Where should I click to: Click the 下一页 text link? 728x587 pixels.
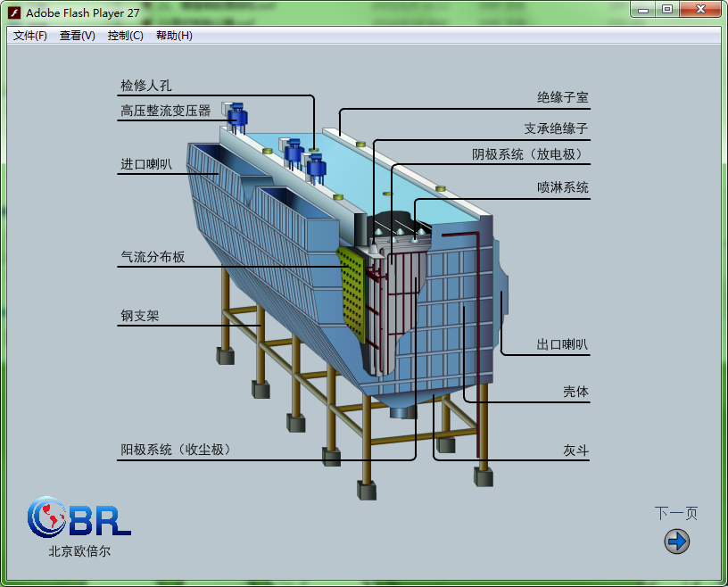pos(675,513)
